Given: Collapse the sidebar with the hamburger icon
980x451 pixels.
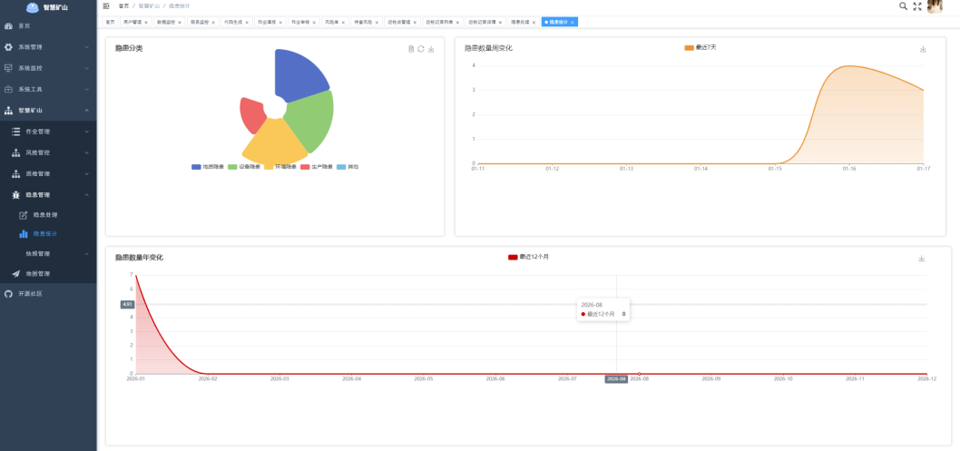Looking at the screenshot, I should (105, 5).
